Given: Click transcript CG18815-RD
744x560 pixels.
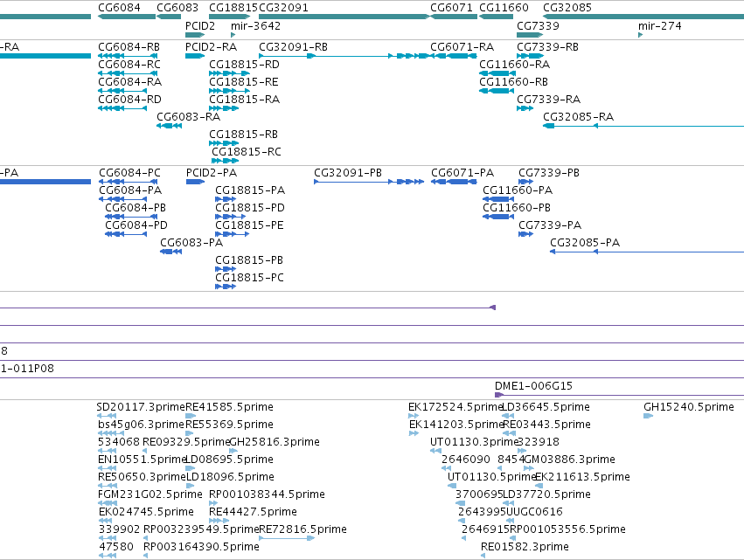Looking at the screenshot, I should pyautogui.click(x=245, y=65).
